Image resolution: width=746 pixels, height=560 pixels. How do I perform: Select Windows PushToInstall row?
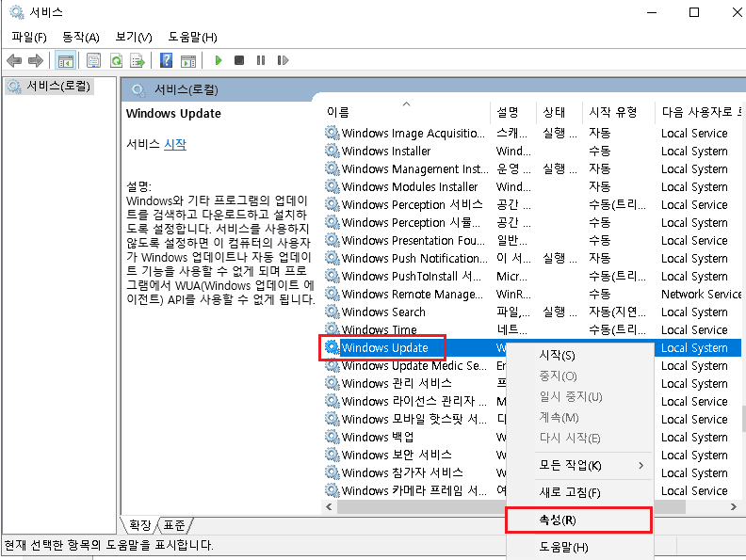tap(532, 276)
